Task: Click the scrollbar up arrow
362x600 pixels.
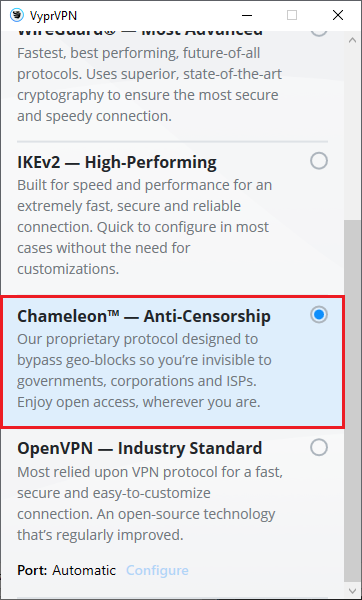Action: [352, 41]
